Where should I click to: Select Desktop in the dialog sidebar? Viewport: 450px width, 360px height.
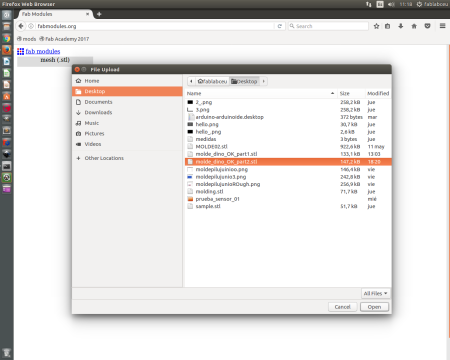127,91
